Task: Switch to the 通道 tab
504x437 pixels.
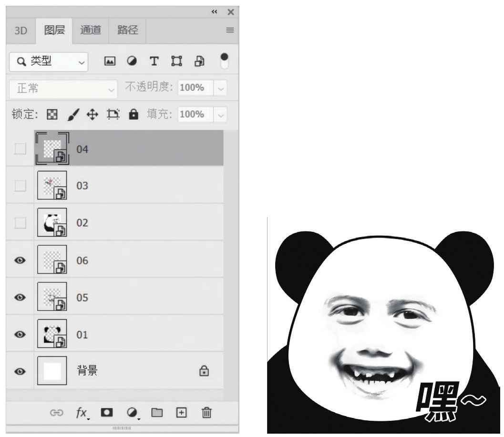Action: click(x=91, y=30)
